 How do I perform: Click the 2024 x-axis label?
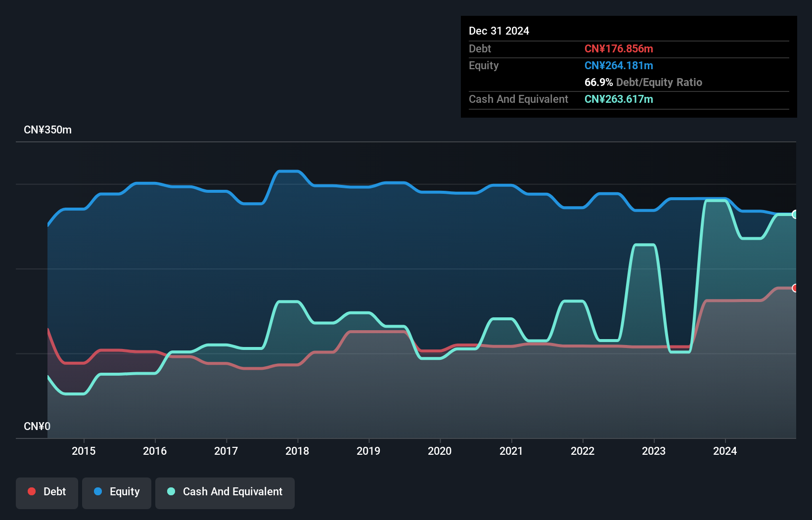(x=725, y=451)
